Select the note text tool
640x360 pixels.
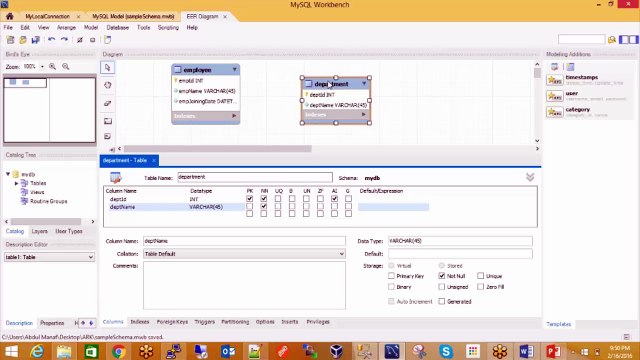pyautogui.click(x=107, y=136)
